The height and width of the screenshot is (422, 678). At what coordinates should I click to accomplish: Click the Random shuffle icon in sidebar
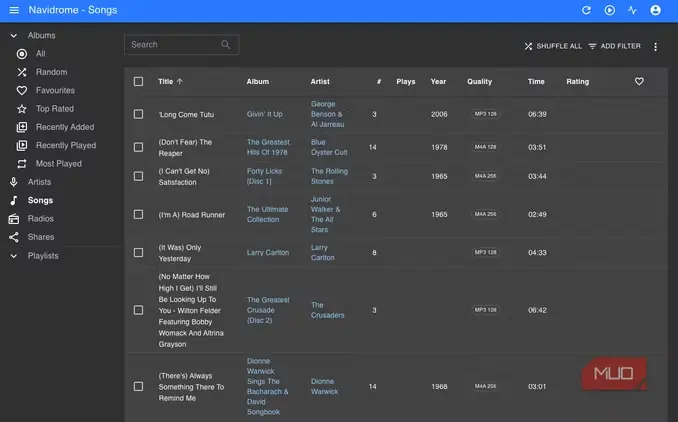[x=22, y=72]
